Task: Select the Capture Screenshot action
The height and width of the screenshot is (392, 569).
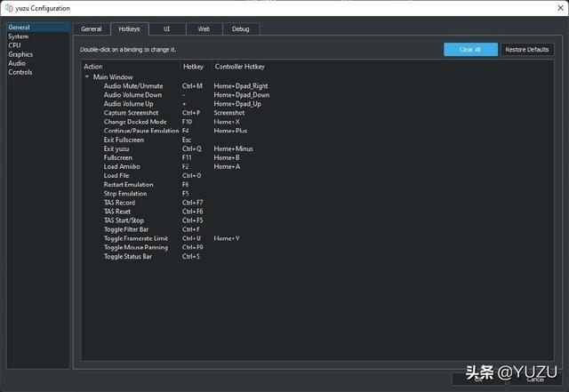Action: [x=131, y=113]
